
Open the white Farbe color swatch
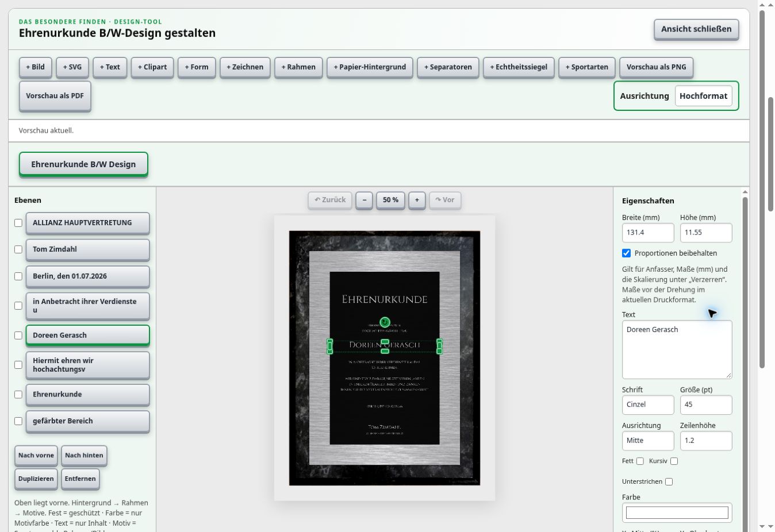(x=677, y=512)
